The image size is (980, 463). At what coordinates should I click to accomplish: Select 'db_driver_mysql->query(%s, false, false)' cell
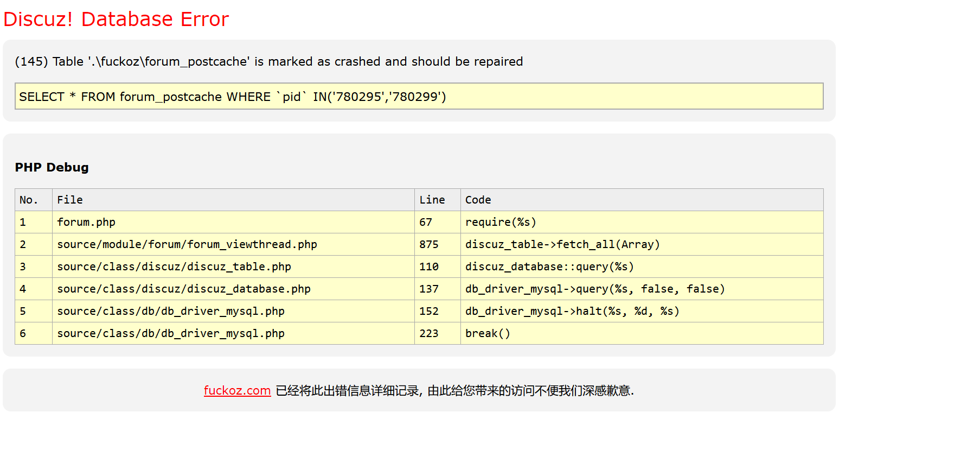point(642,289)
